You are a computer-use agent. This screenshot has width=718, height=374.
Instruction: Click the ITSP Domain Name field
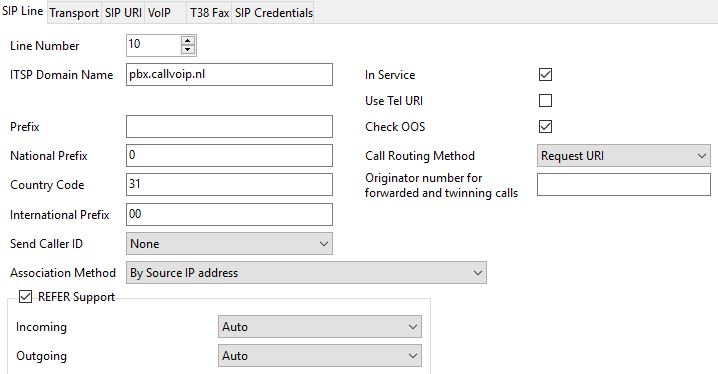coord(229,75)
